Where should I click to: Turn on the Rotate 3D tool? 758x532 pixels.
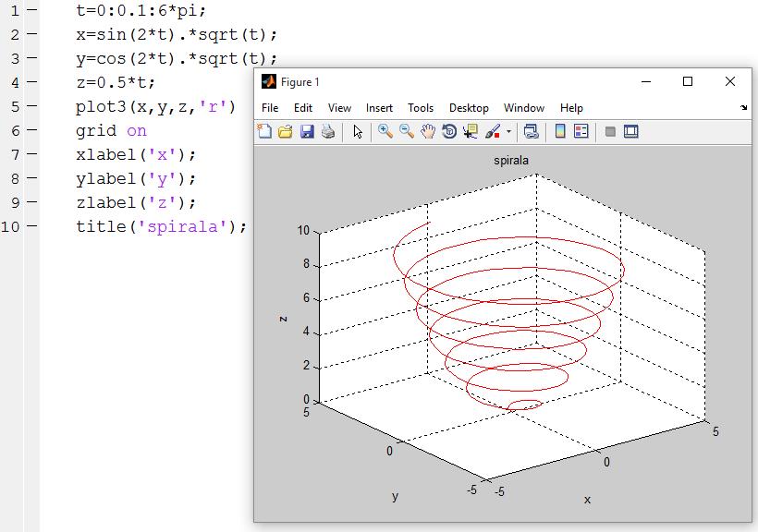[x=449, y=131]
